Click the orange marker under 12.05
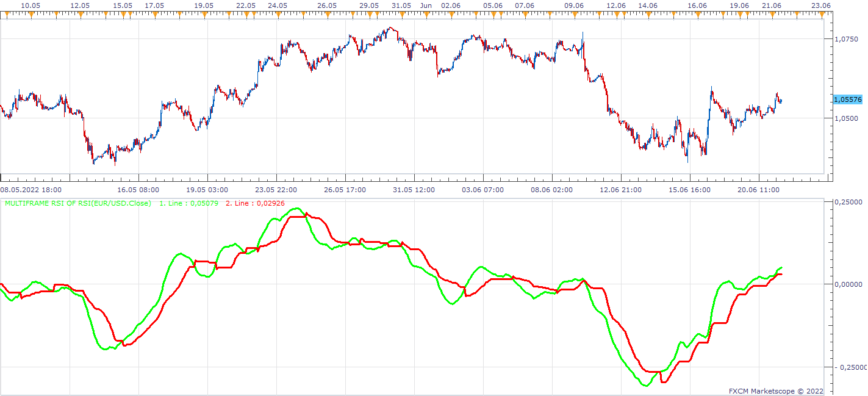868x396 pixels. pos(79,13)
